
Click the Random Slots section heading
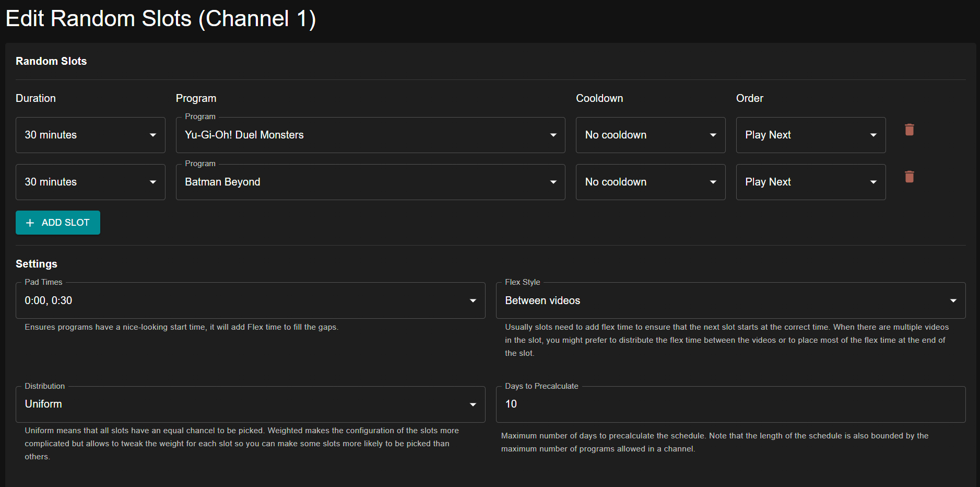[x=51, y=61]
